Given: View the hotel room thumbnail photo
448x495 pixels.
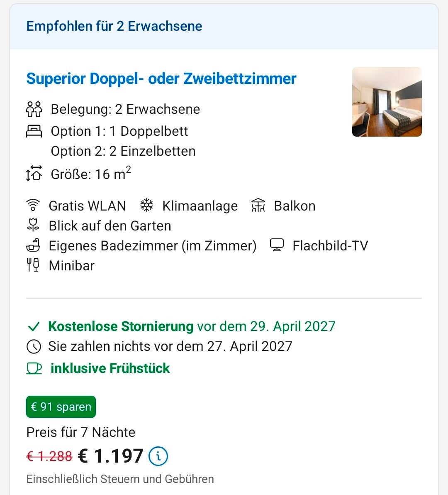Looking at the screenshot, I should (x=387, y=102).
